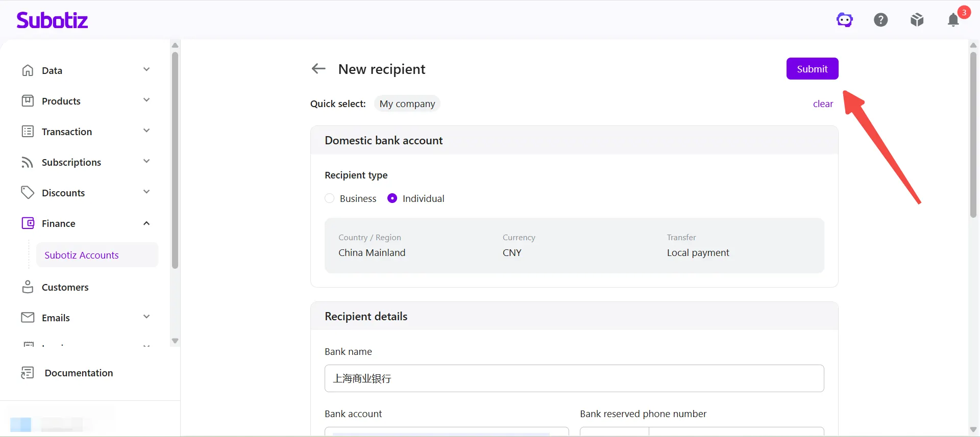The image size is (980, 437).
Task: Open the Documentation link
Action: (x=79, y=373)
